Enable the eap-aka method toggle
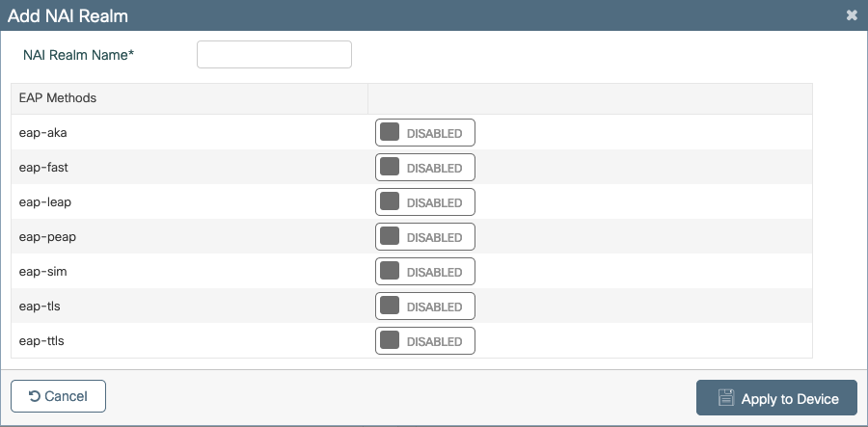Viewport: 868px width, 427px height. (x=424, y=133)
